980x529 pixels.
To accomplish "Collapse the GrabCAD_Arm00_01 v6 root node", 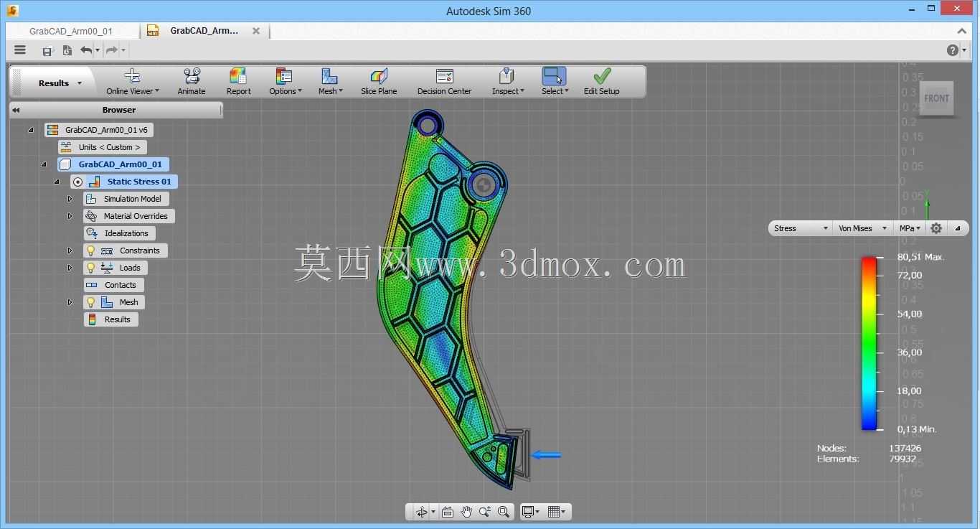I will tap(31, 130).
